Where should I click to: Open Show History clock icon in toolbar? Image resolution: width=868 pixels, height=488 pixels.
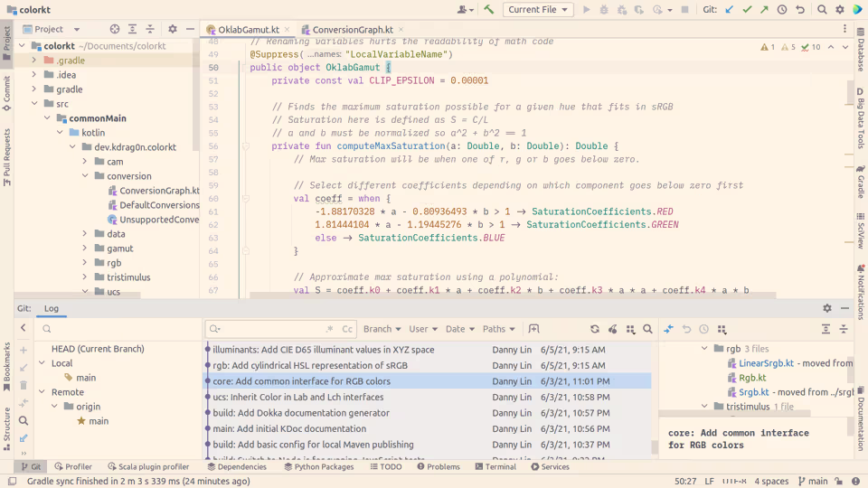(782, 9)
